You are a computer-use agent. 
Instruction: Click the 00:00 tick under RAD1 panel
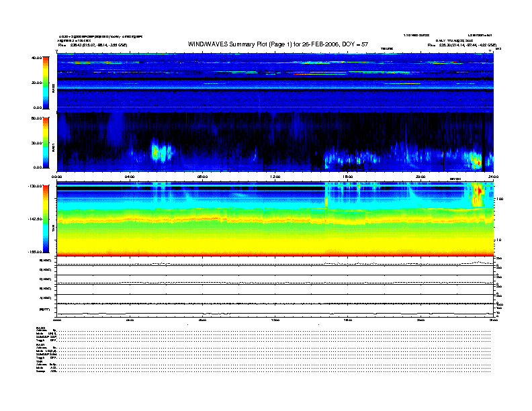(56, 177)
